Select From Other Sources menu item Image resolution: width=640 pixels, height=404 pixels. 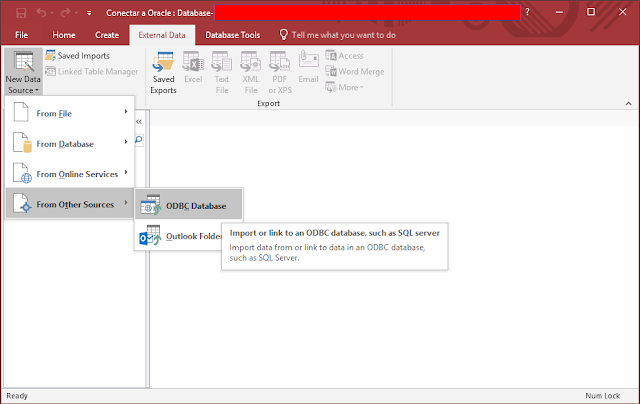point(70,203)
